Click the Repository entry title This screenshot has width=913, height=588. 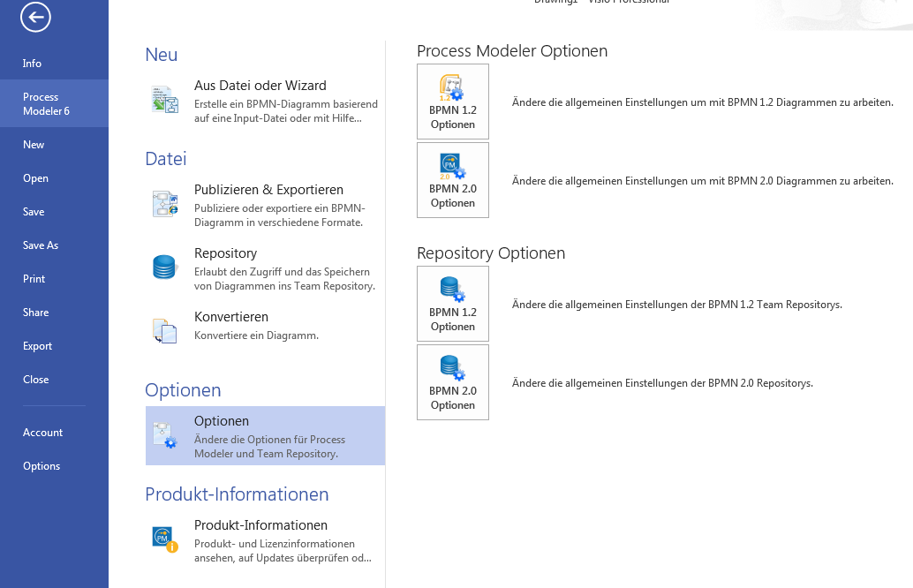[x=225, y=253]
